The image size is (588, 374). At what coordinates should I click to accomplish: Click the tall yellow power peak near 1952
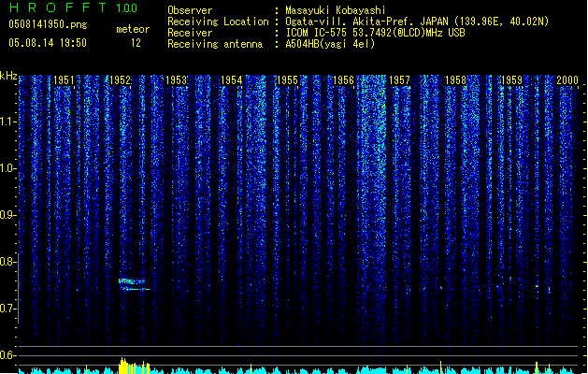tap(123, 366)
